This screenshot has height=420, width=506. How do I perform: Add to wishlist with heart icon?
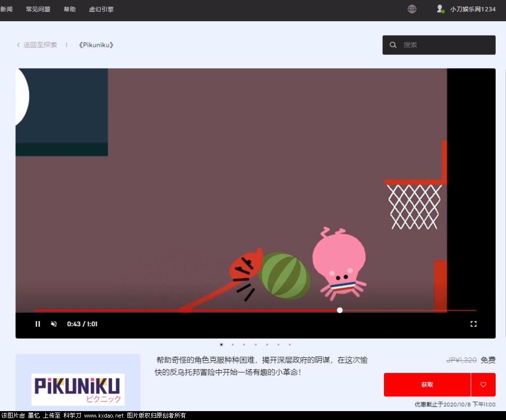483,384
